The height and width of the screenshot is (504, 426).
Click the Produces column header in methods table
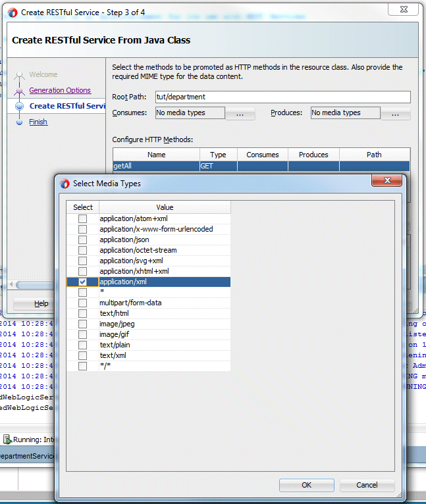(x=313, y=155)
